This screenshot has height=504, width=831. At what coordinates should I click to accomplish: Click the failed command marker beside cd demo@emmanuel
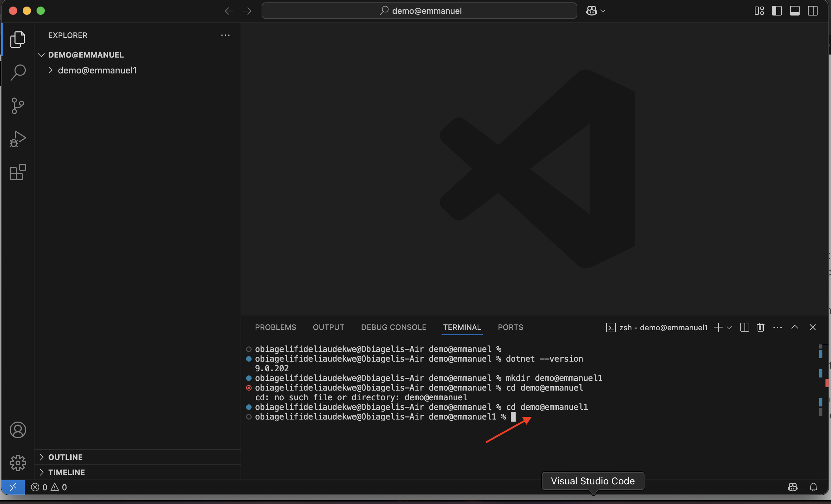(x=249, y=388)
